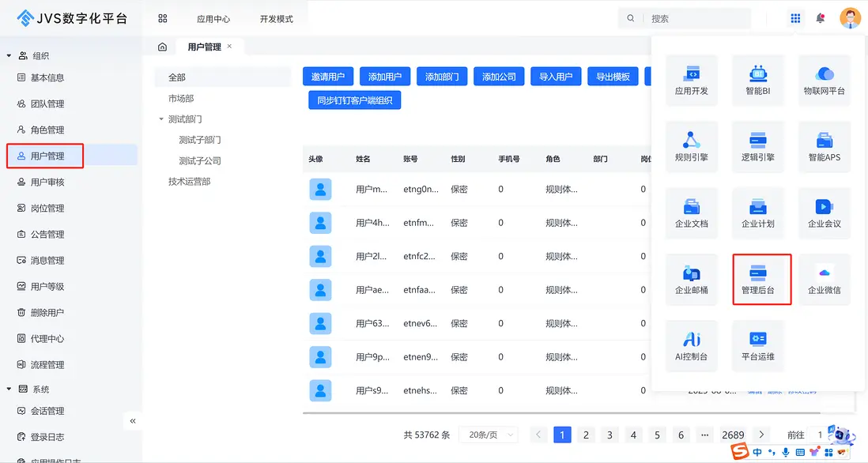
Task: Open the 规则引擎 app
Action: (692, 147)
